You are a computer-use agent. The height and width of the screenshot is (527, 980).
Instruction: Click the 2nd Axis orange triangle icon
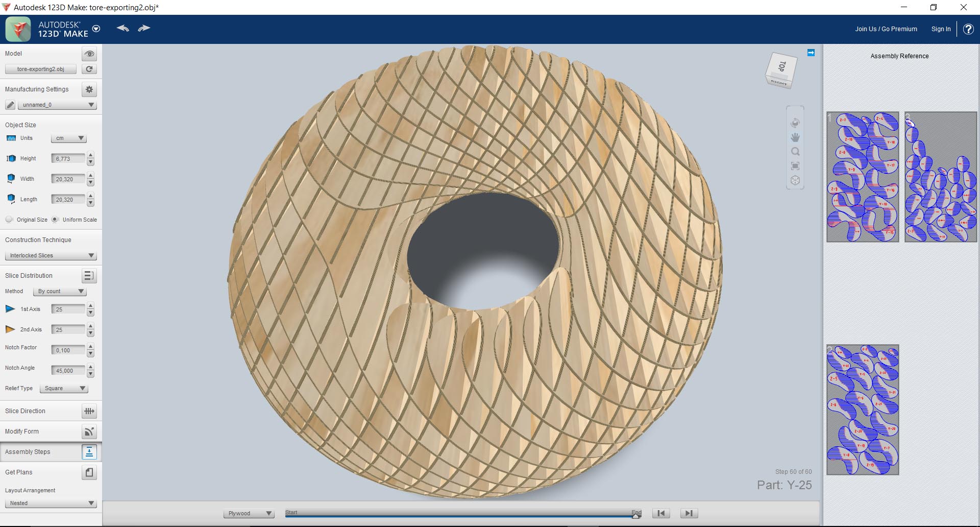pyautogui.click(x=10, y=329)
